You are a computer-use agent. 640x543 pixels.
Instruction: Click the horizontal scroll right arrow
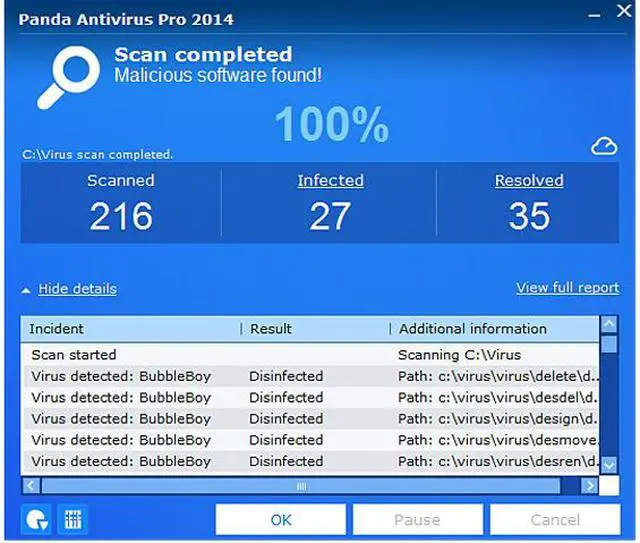pyautogui.click(x=590, y=486)
